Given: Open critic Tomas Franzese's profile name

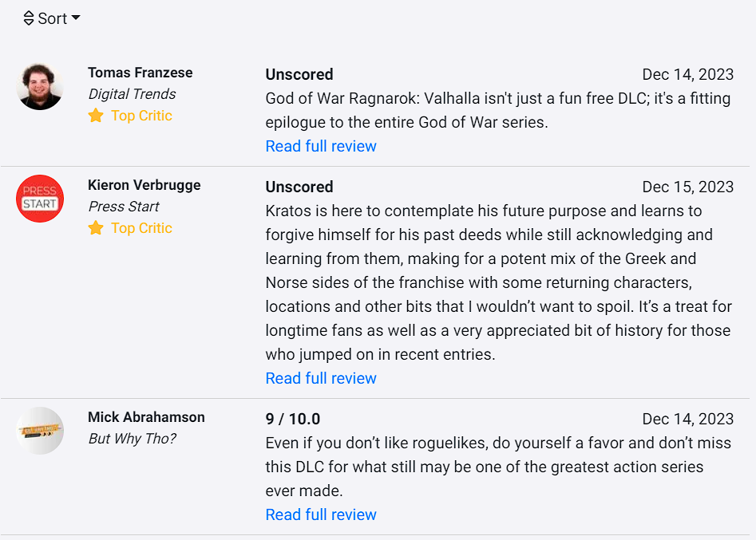Looking at the screenshot, I should [141, 73].
